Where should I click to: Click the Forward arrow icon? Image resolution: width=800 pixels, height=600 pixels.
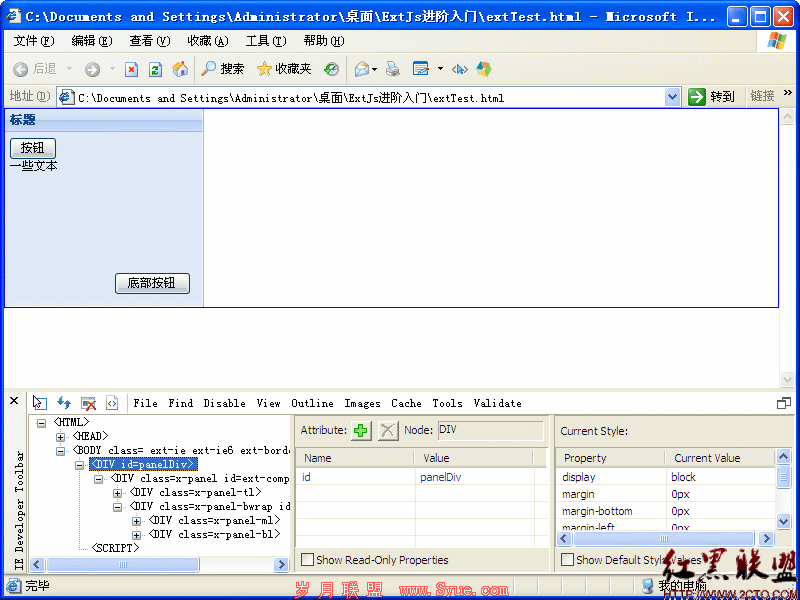click(x=92, y=69)
